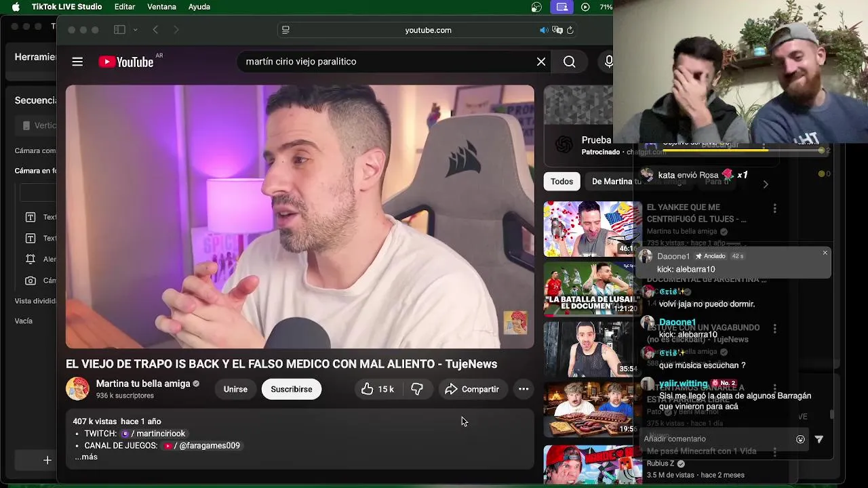Image resolution: width=868 pixels, height=488 pixels.
Task: Click the youtube.com address bar
Action: coord(428,30)
